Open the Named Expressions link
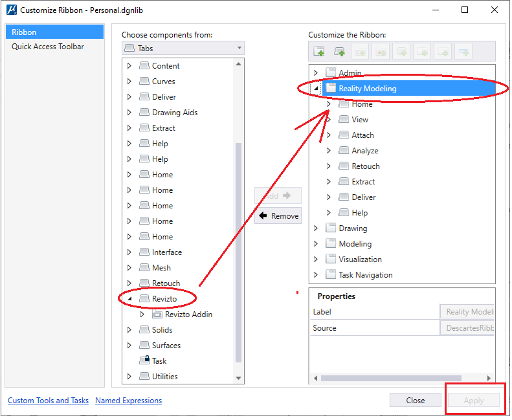 (x=128, y=401)
